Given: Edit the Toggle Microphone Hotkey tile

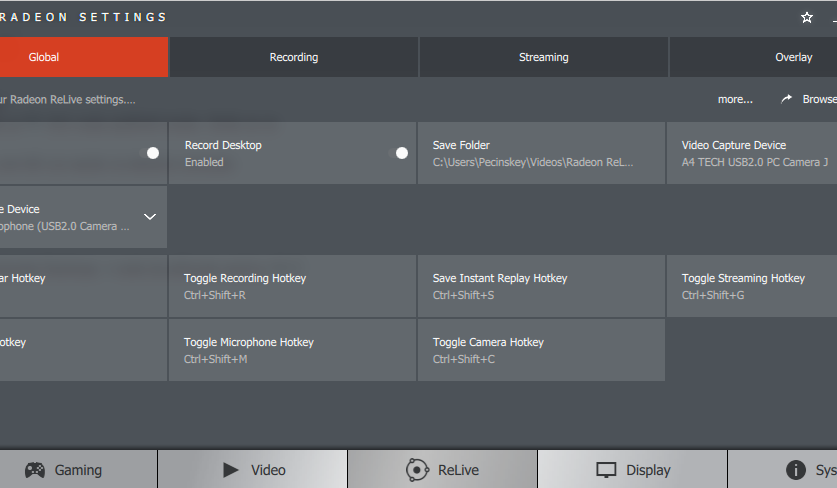Looking at the screenshot, I should [292, 350].
